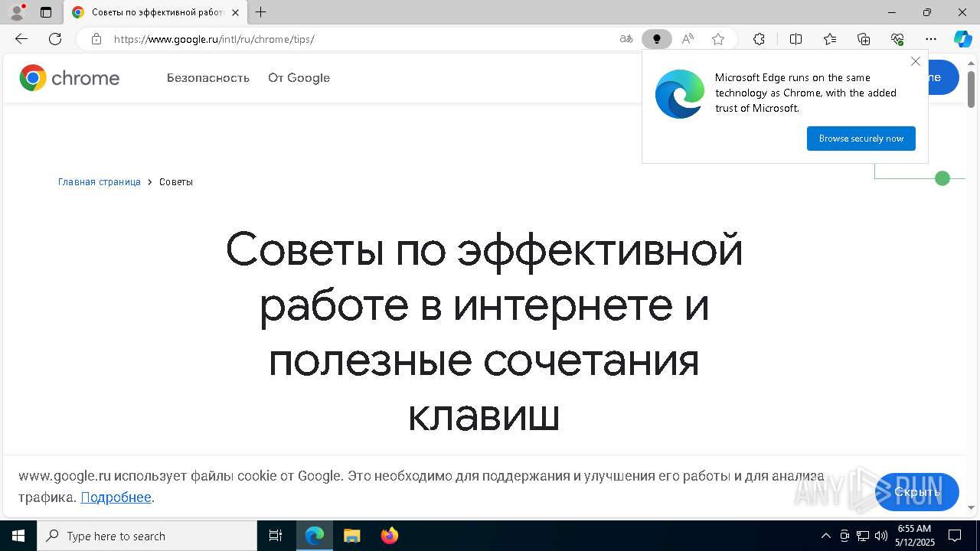Open the volume speaker tray icon
Viewport: 980px width, 551px height.
coord(880,536)
